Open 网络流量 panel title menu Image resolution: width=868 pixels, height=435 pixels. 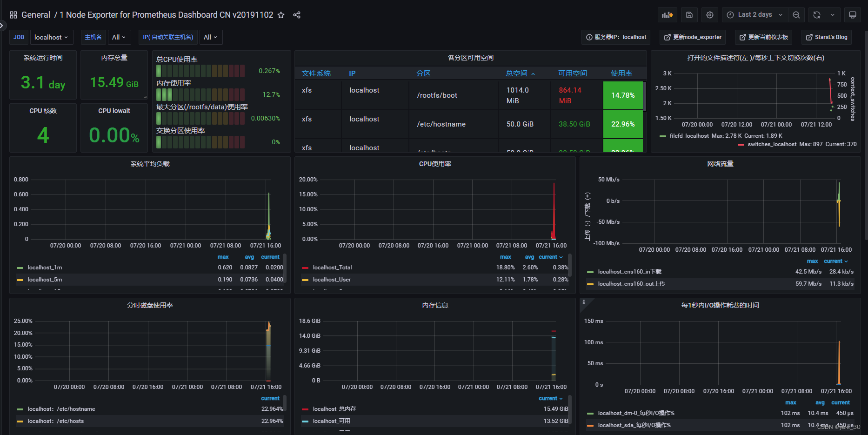(x=720, y=164)
